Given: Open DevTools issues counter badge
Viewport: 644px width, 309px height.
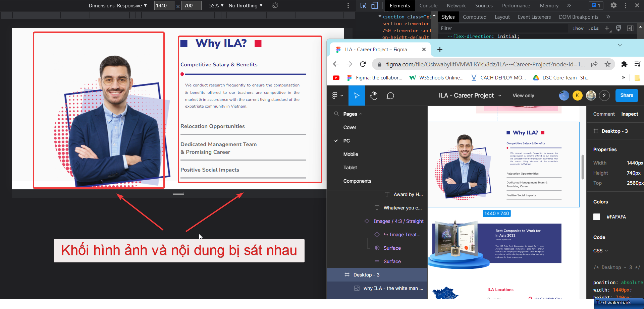Looking at the screenshot, I should (x=596, y=5).
